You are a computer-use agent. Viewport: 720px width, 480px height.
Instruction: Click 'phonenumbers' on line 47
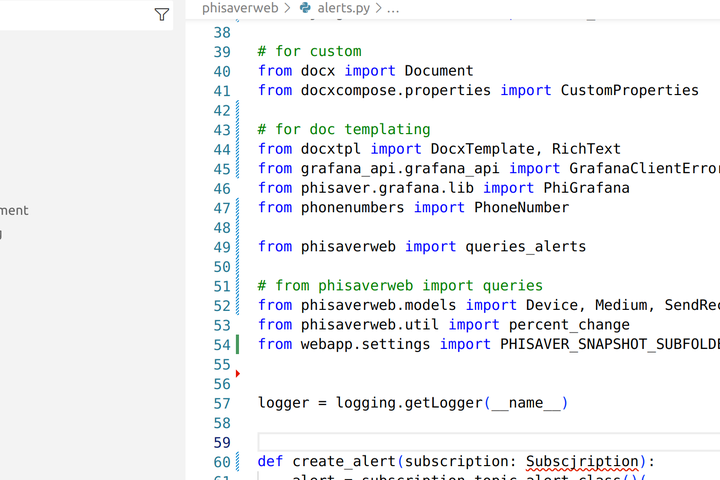coord(353,208)
